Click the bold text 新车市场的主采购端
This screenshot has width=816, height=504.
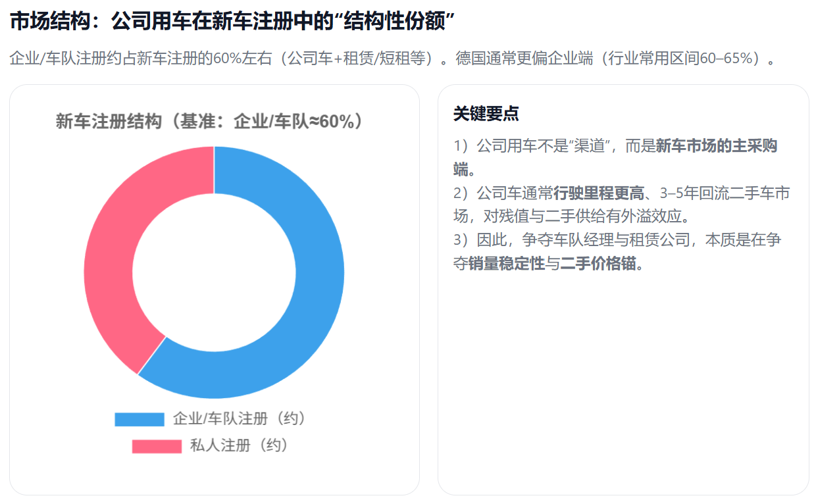coord(716,146)
